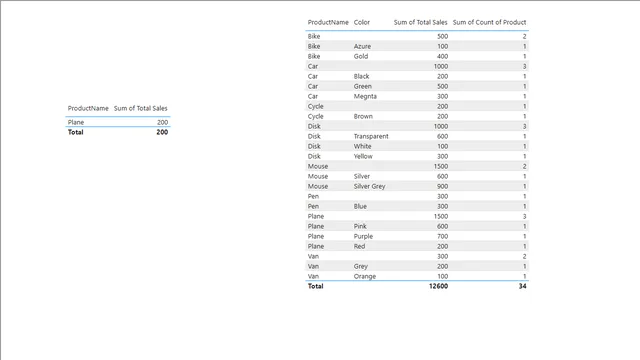This screenshot has width=640, height=360.
Task: Select count value 2 in the Van subtotal row
Action: click(524, 256)
